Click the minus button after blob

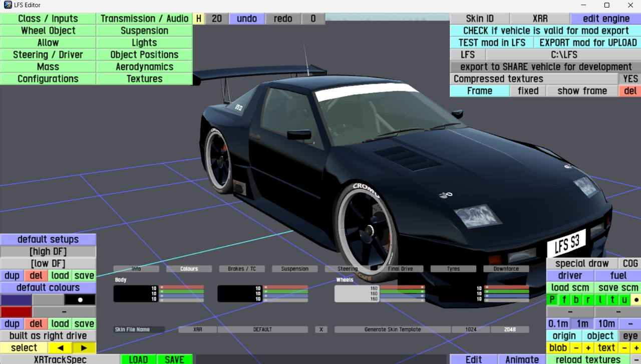(x=576, y=347)
